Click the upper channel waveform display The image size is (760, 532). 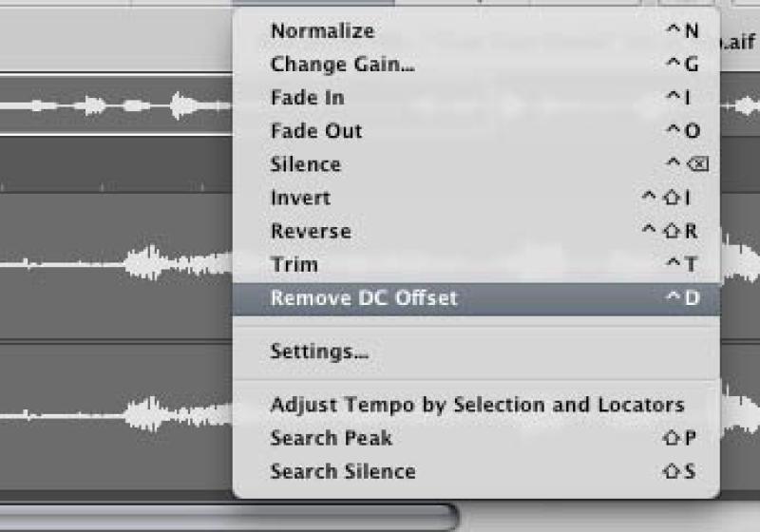tap(114, 261)
